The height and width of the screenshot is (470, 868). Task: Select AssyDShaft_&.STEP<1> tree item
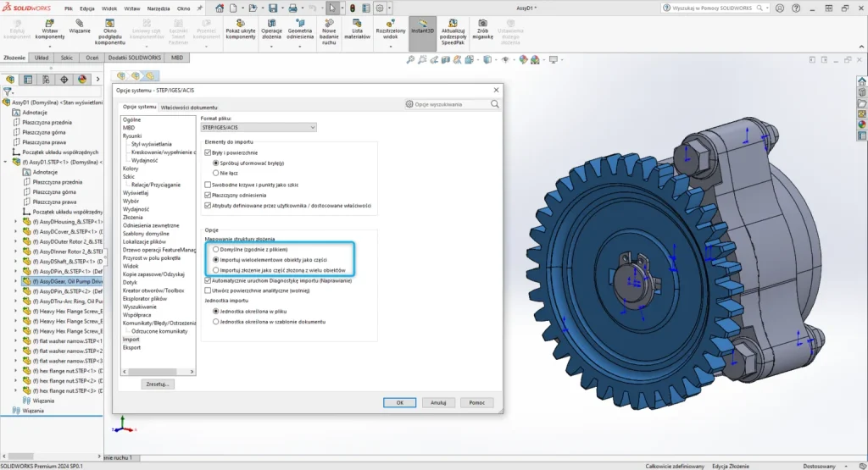(x=66, y=262)
